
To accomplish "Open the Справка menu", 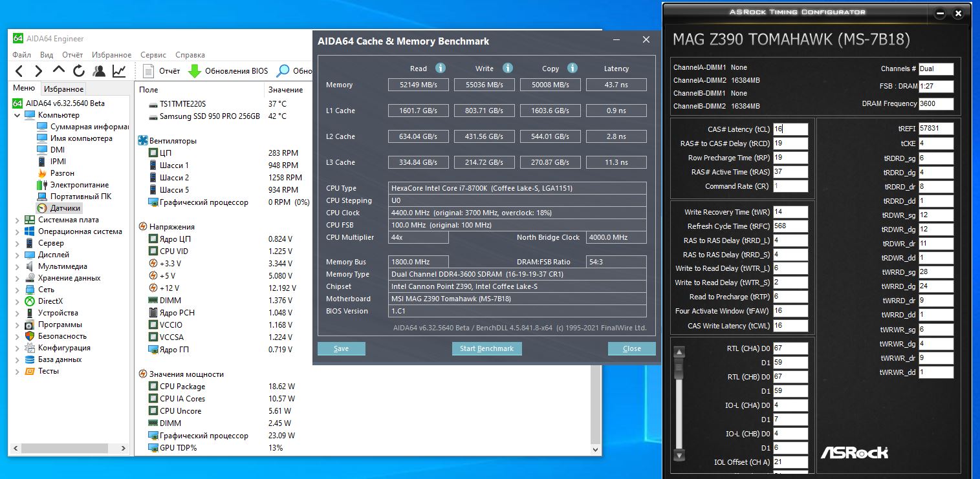I will 190,55.
